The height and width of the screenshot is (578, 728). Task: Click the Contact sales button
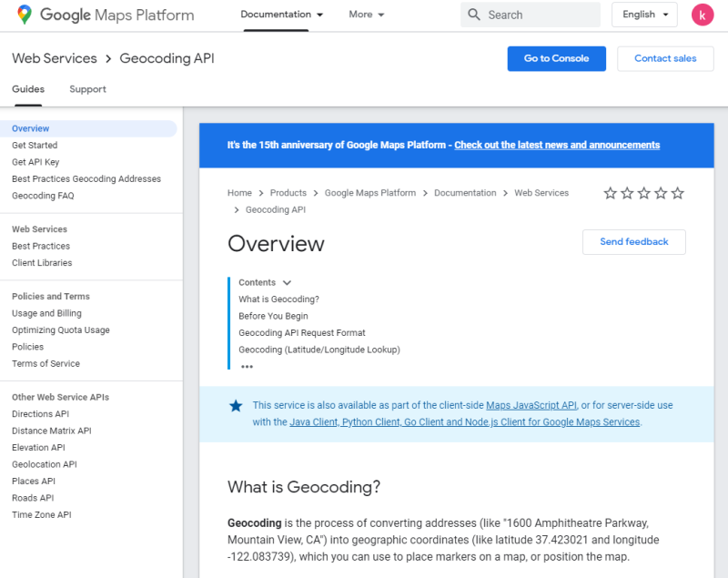coord(665,58)
